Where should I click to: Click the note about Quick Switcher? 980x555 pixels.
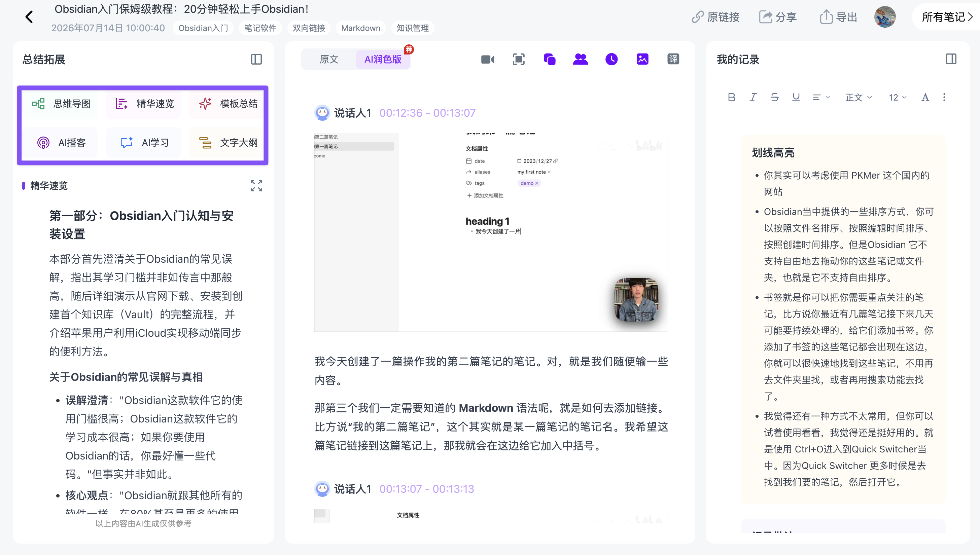click(x=848, y=449)
